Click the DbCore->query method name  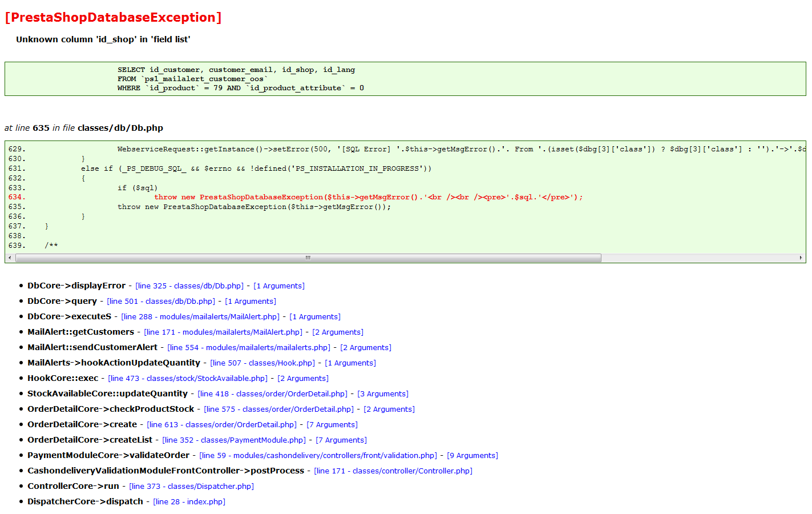[x=62, y=301]
